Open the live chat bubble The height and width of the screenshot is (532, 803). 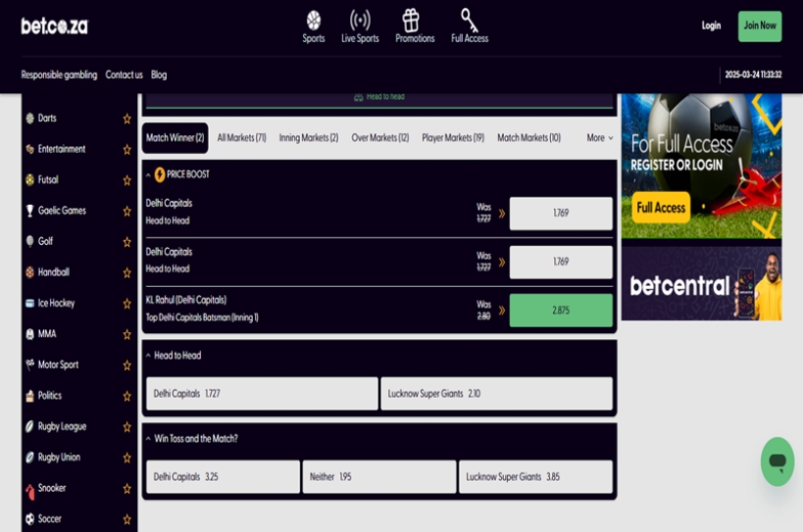(778, 461)
